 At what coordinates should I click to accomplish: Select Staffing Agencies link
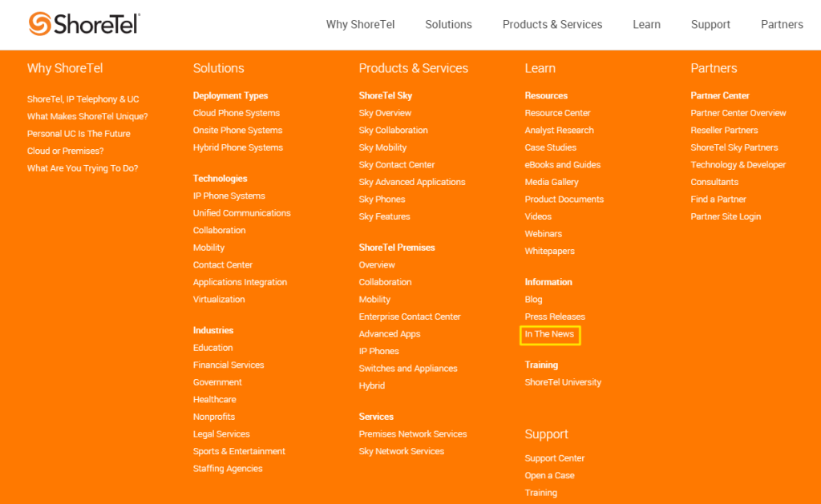tap(228, 469)
